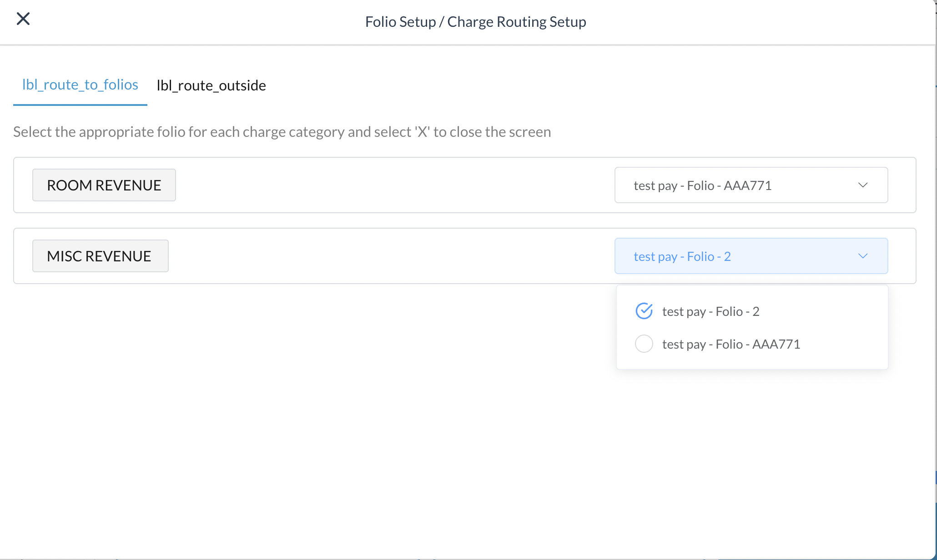937x560 pixels.
Task: Click empty area of MISC REVENUE row
Action: click(391, 256)
